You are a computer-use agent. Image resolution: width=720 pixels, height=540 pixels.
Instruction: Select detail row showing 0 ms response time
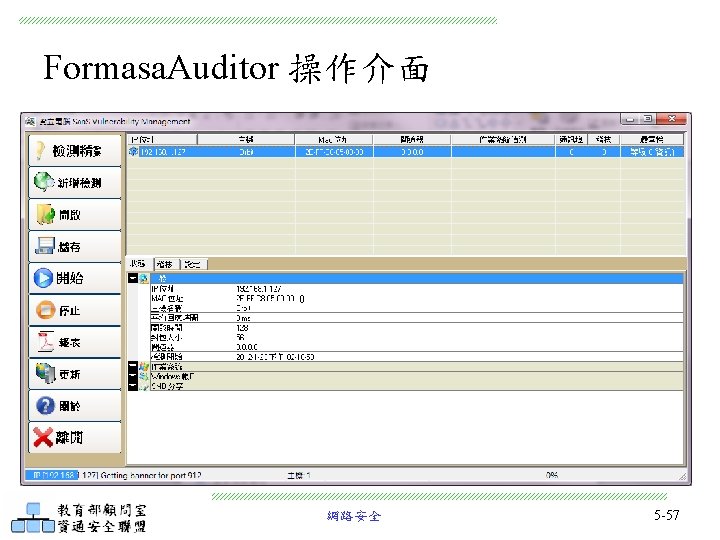(416, 318)
